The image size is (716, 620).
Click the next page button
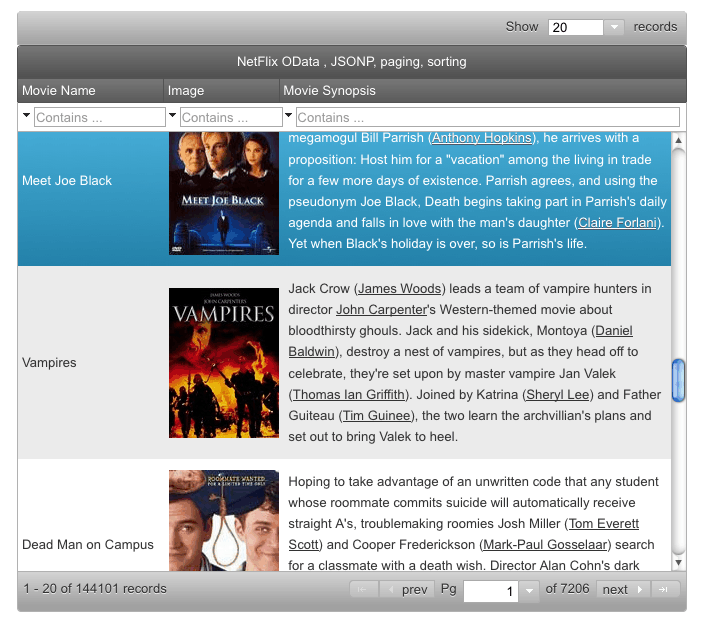pyautogui.click(x=623, y=589)
